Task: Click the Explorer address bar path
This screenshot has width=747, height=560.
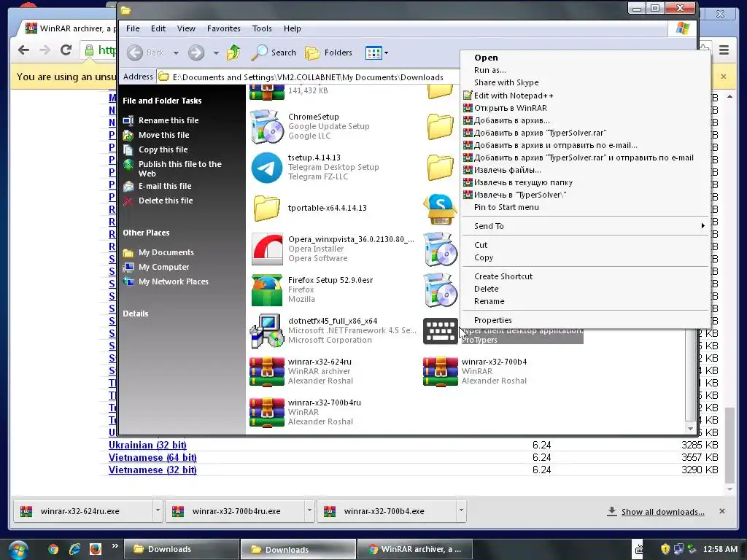Action: coord(308,77)
